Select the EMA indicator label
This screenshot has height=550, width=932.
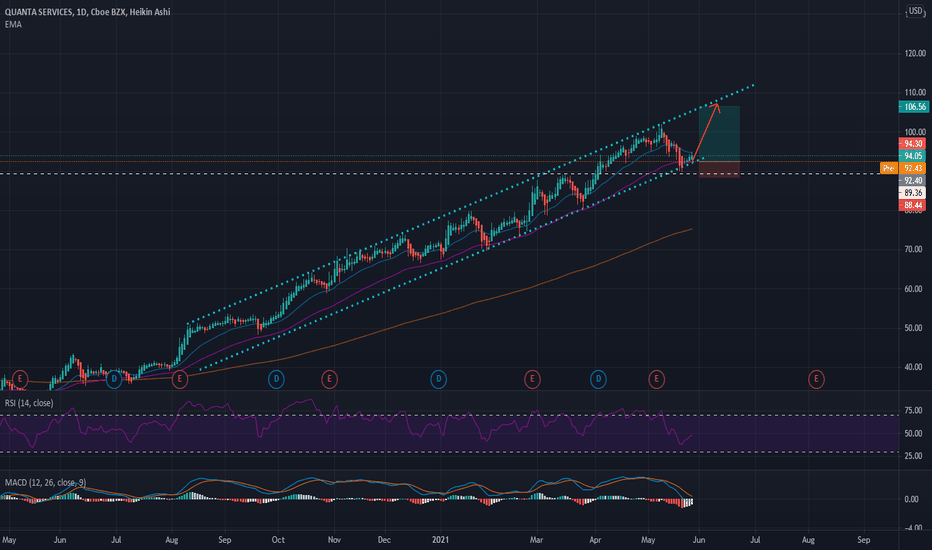[13, 24]
